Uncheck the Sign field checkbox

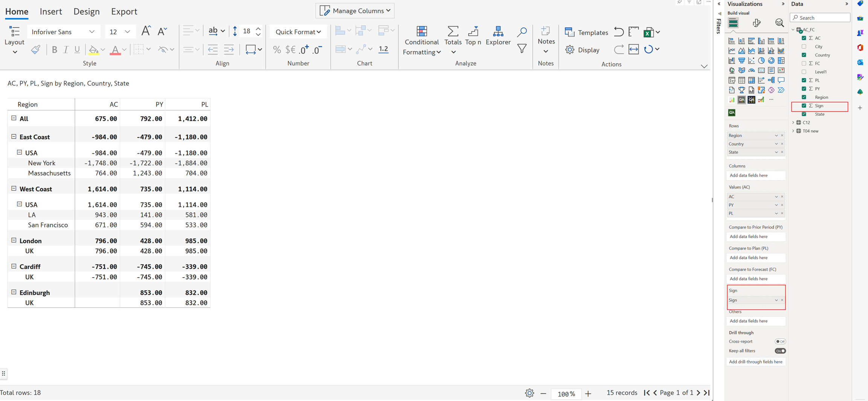(x=804, y=106)
